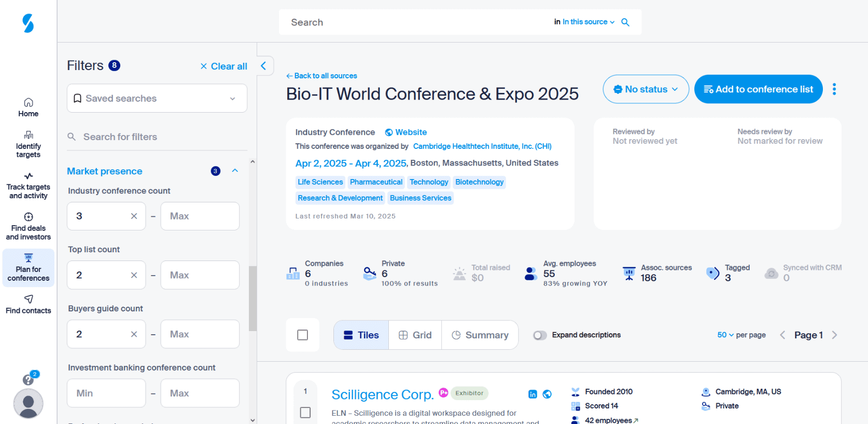Click the app logo icon
Image resolution: width=868 pixels, height=424 pixels.
28,23
